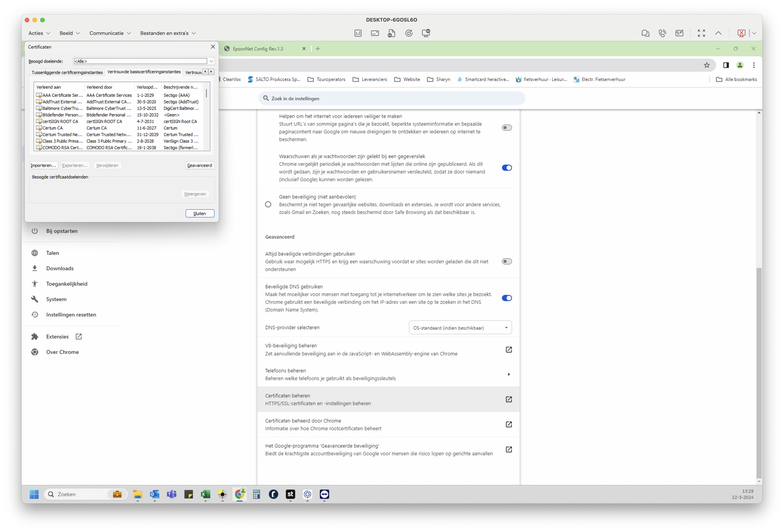784x532 pixels.
Task: Click the Importeren button
Action: point(44,165)
